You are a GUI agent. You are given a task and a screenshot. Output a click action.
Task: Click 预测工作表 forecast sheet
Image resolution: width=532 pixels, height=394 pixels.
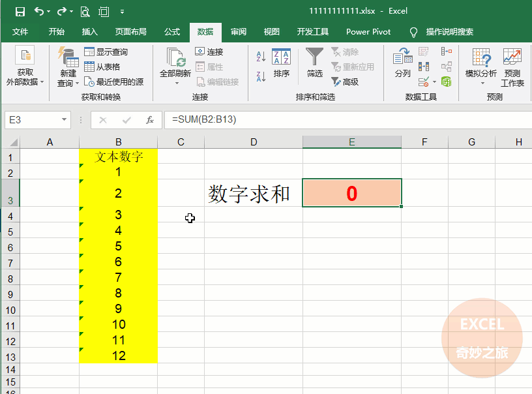(x=512, y=67)
